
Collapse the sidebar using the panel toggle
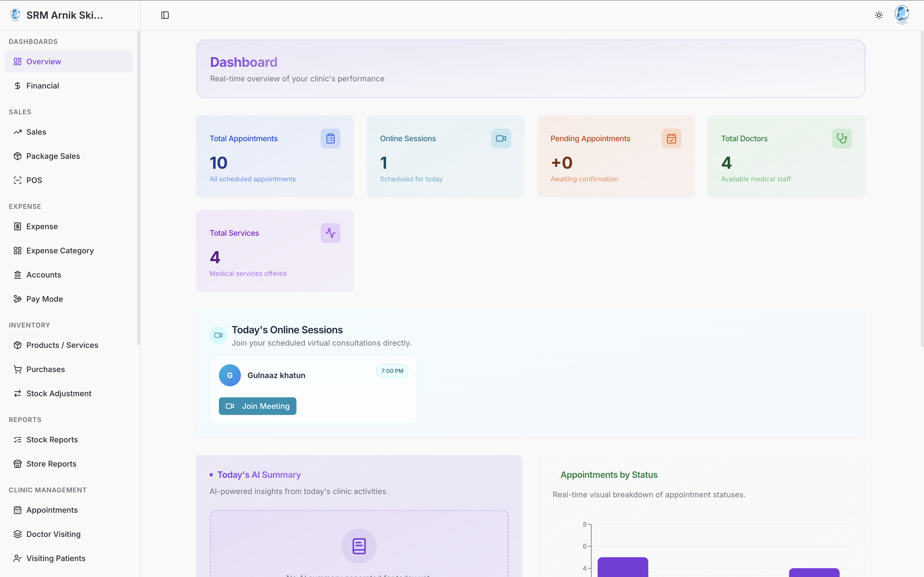(165, 15)
